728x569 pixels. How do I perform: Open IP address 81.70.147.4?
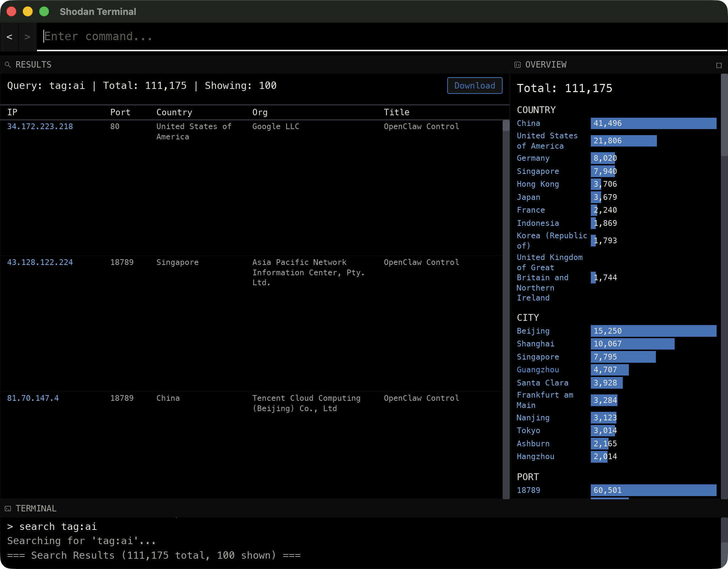[33, 398]
